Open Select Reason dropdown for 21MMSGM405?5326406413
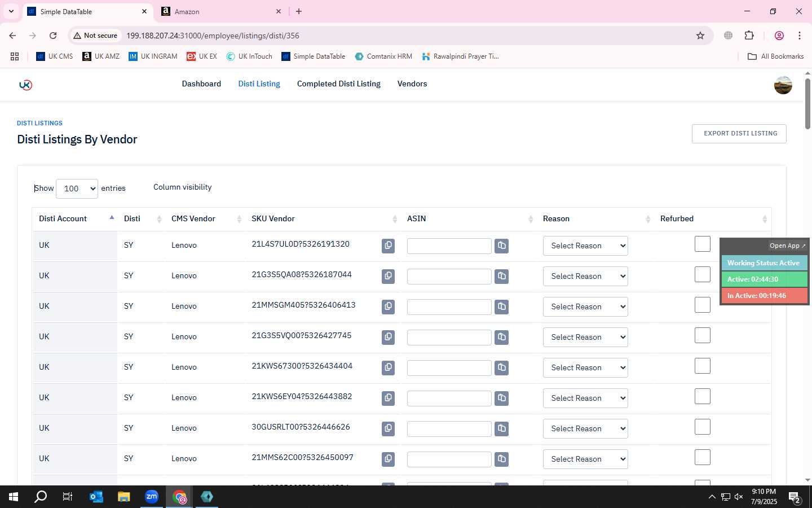Viewport: 812px width, 508px height. 585,306
